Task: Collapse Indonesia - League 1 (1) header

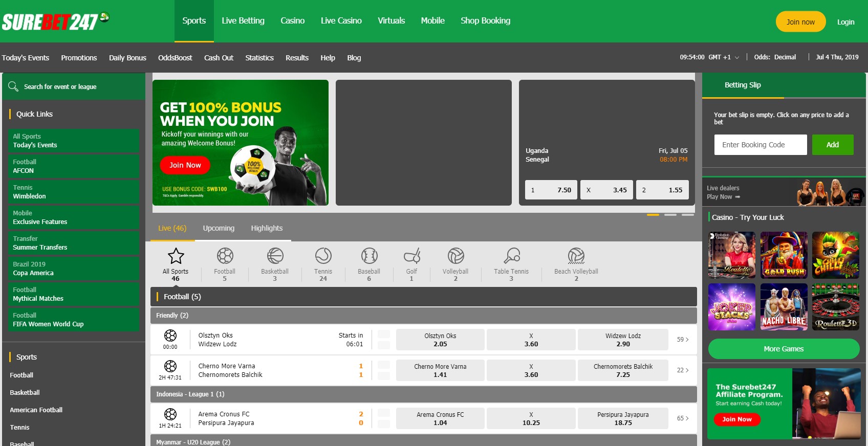Action: [424, 394]
